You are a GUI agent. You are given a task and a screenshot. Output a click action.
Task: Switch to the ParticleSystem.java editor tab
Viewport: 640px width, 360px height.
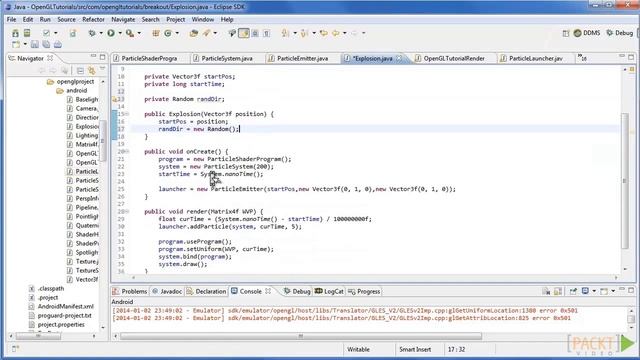pos(227,58)
